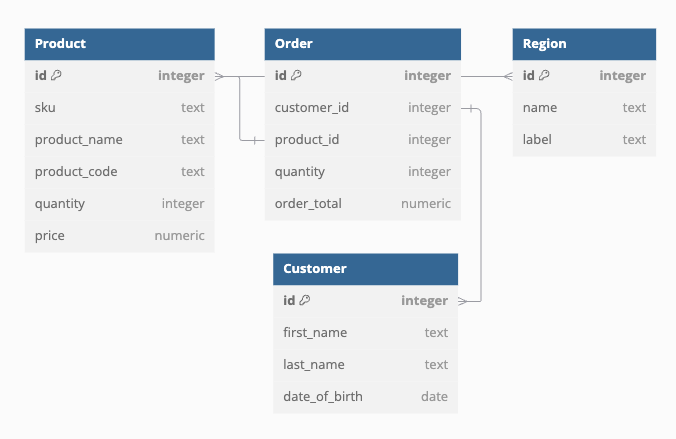676x439 pixels.
Task: Select the Product table header
Action: point(119,44)
